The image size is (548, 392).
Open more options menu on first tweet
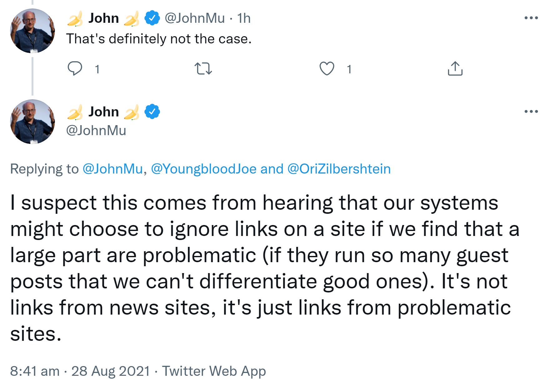point(531,18)
